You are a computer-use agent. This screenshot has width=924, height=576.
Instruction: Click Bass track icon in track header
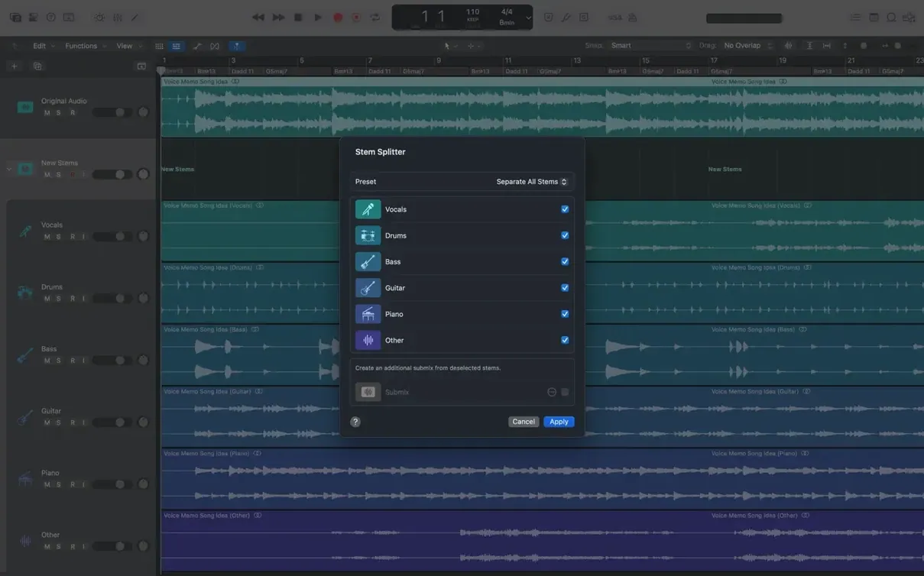coord(25,354)
